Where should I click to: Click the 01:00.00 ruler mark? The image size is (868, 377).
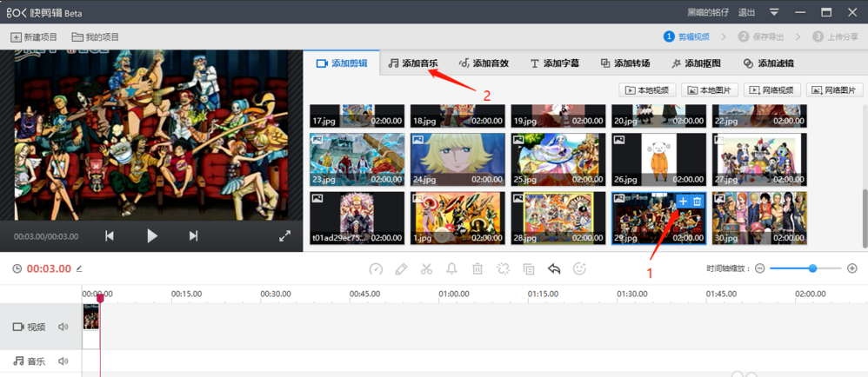(x=453, y=294)
